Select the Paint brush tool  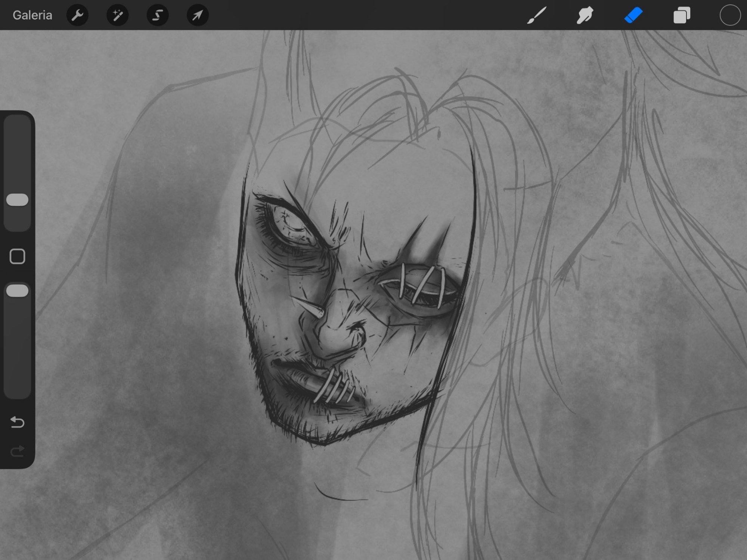pyautogui.click(x=537, y=15)
